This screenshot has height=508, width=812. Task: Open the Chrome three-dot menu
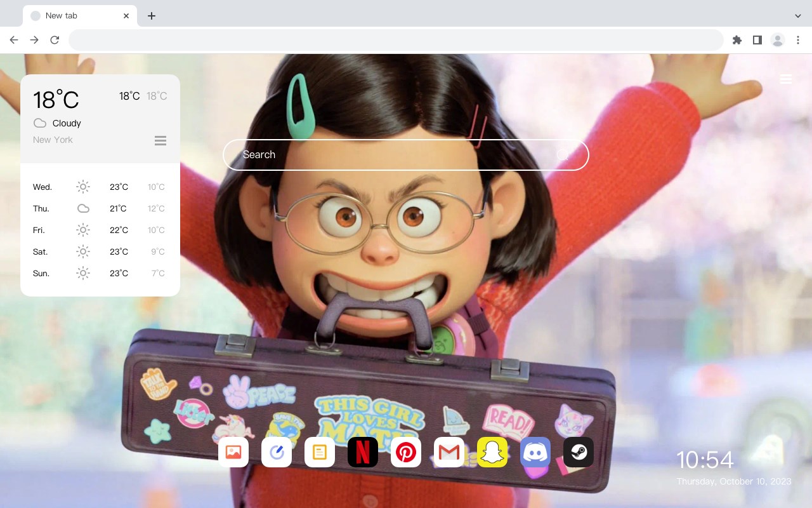coord(798,40)
